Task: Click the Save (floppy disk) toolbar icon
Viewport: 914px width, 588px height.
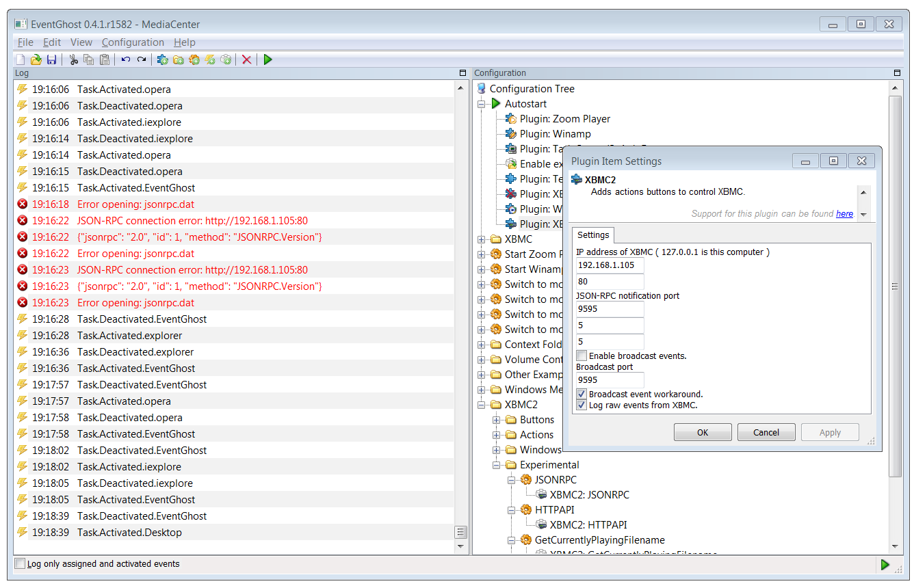Action: 52,60
